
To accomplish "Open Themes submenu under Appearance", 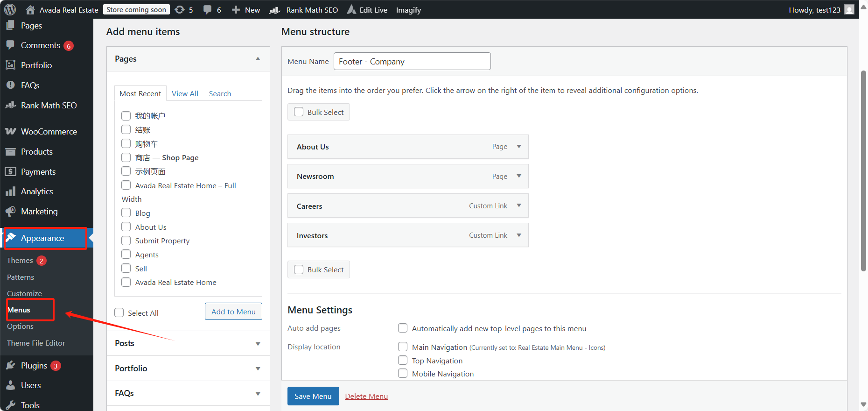I will point(20,261).
